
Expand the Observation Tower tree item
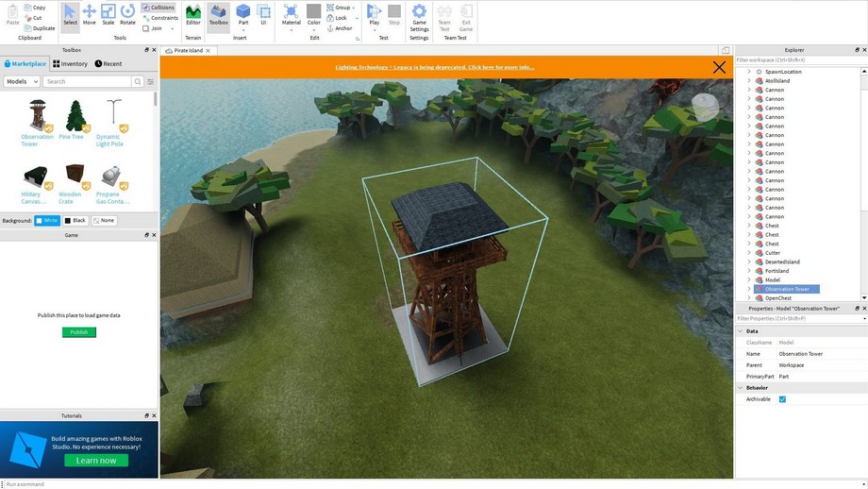click(749, 289)
